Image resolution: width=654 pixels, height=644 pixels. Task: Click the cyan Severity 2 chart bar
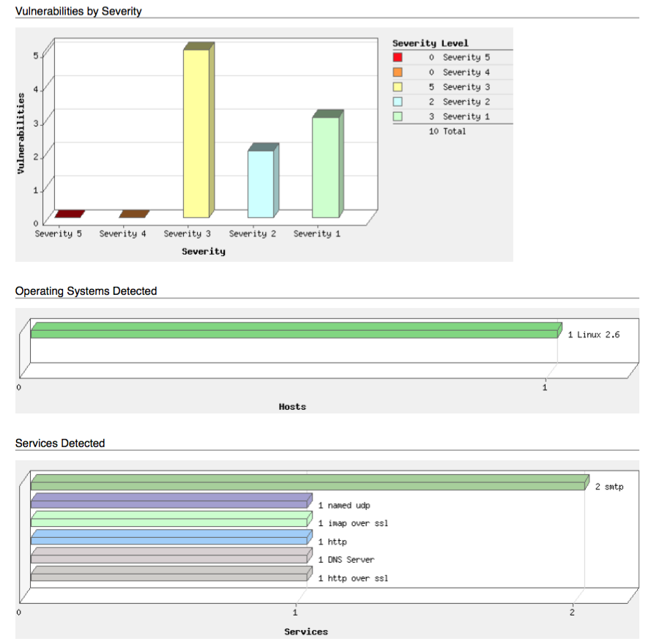click(x=263, y=181)
